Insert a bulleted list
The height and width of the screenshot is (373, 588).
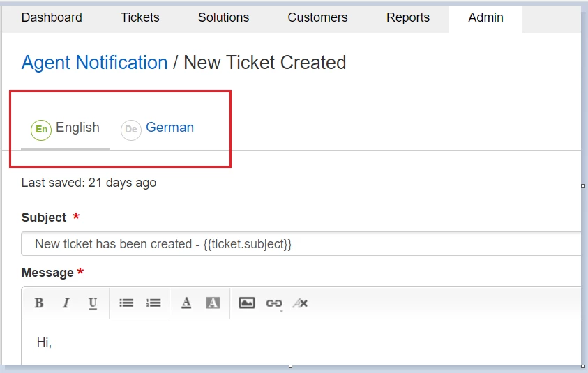click(x=126, y=303)
